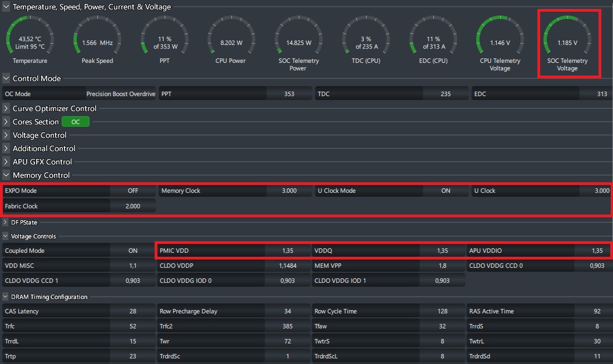Screen dimensions: 613x364
Task: Edit the TrrdS value 8
Action: tap(594, 326)
